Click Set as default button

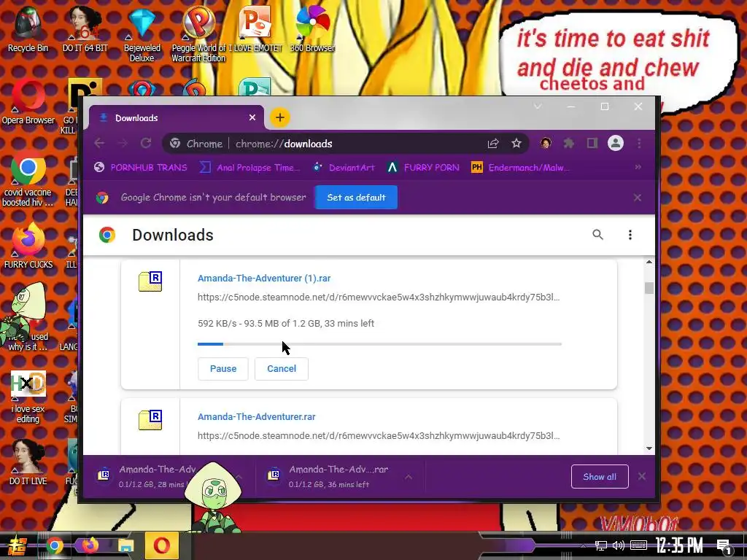(356, 197)
